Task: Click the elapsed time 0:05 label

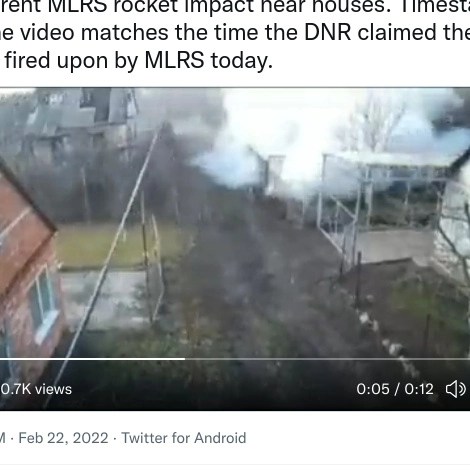Action: click(x=373, y=389)
